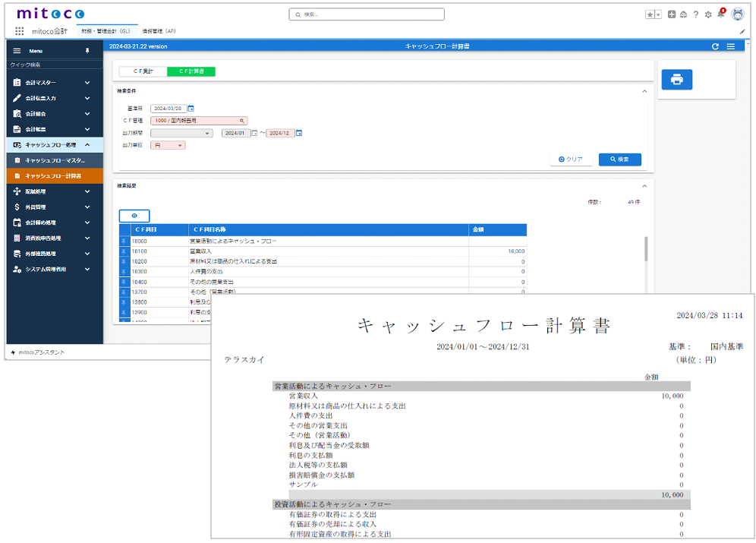This screenshot has height=543, width=756.
Task: Toggle the pin on row 13800
Action: [124, 302]
